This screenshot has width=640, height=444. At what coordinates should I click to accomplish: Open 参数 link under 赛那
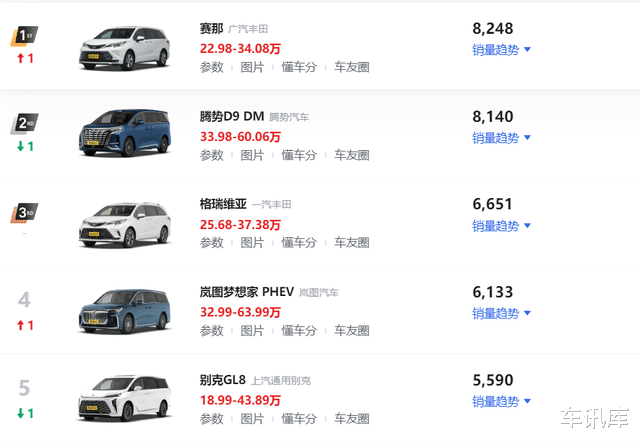pos(211,67)
